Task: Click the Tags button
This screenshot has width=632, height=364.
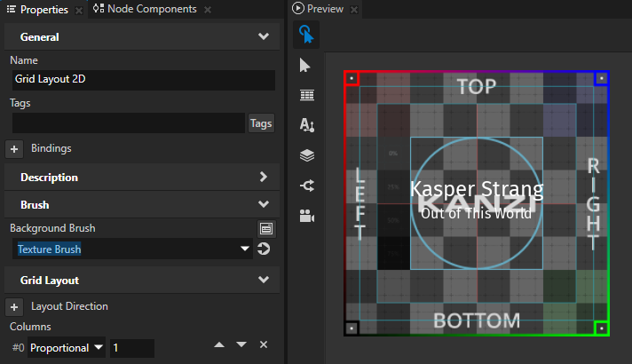Action: (261, 123)
